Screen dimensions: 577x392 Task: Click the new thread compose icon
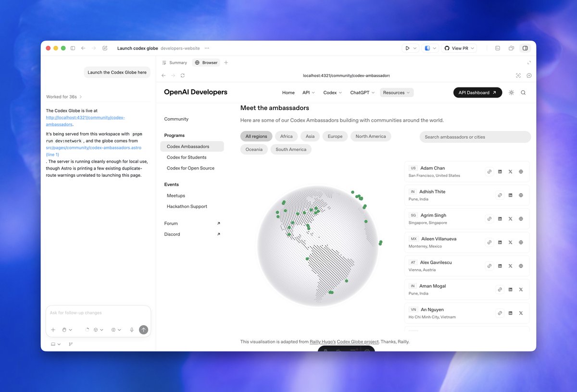point(105,48)
